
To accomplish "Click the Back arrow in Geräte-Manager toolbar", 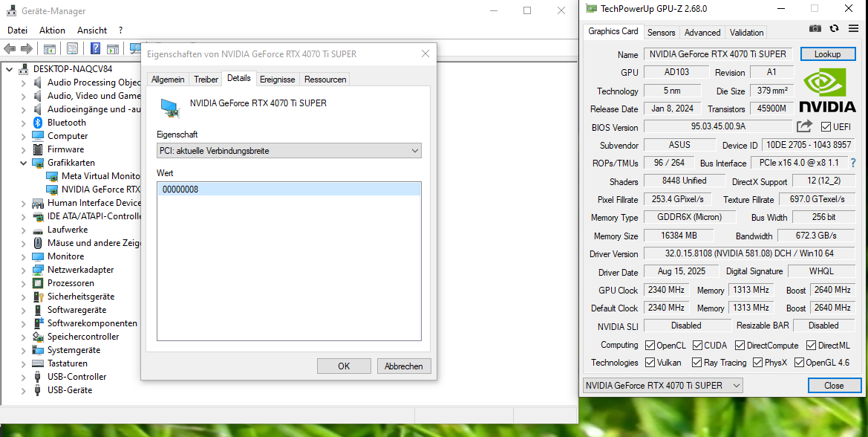I will 10,49.
